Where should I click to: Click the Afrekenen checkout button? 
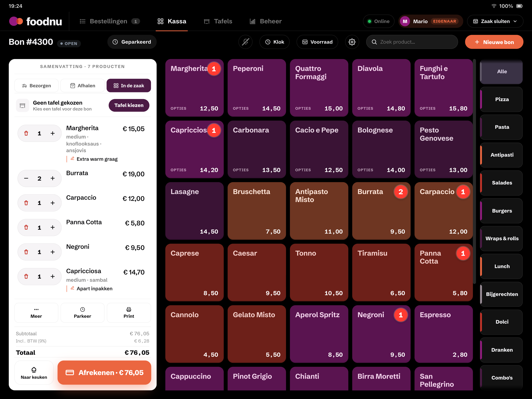tap(104, 373)
